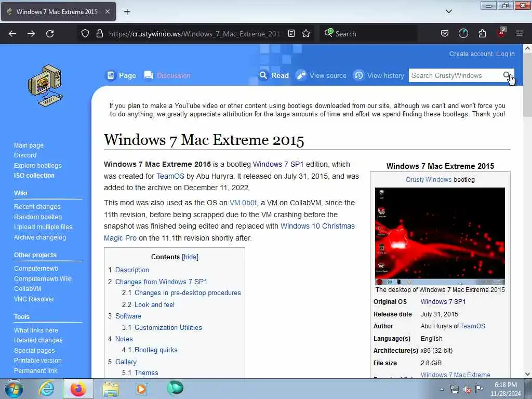Submit wiki search with magnifier icon

[507, 75]
